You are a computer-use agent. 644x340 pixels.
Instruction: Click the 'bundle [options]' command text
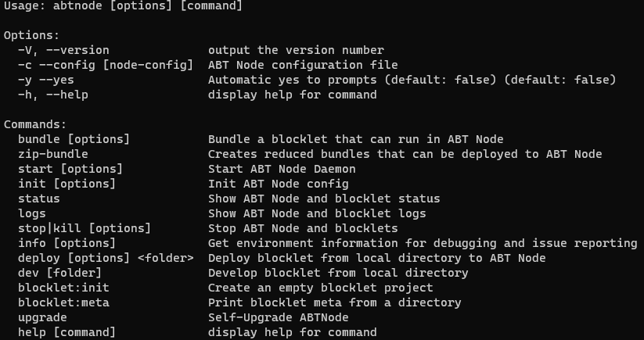click(74, 139)
